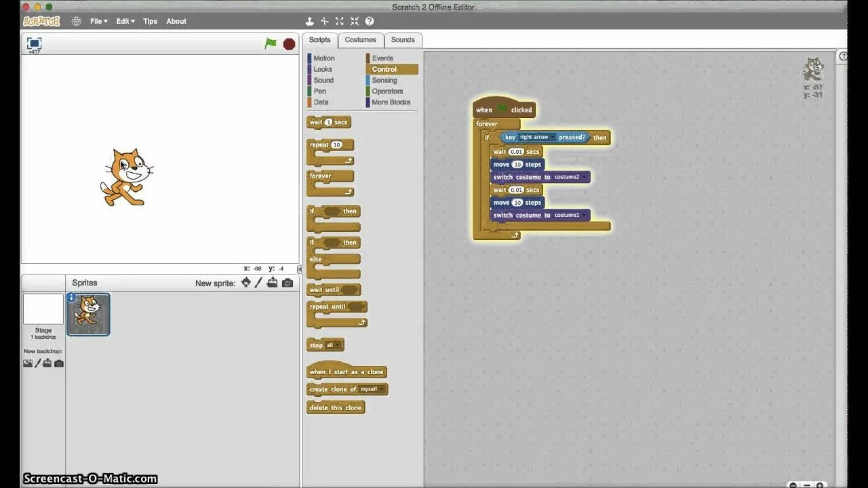Open the costume1 dropdown in script
This screenshot has height=488, width=868.
(x=584, y=216)
